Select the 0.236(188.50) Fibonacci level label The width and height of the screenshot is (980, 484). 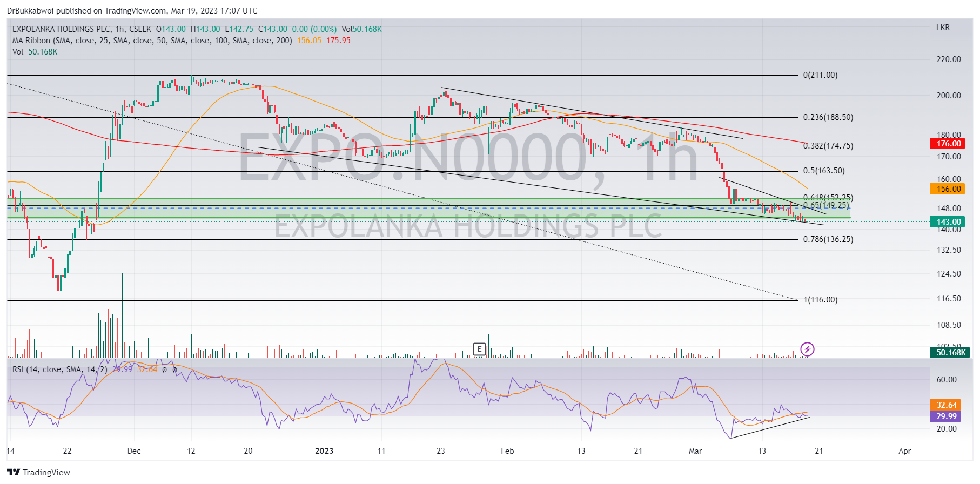(x=828, y=117)
